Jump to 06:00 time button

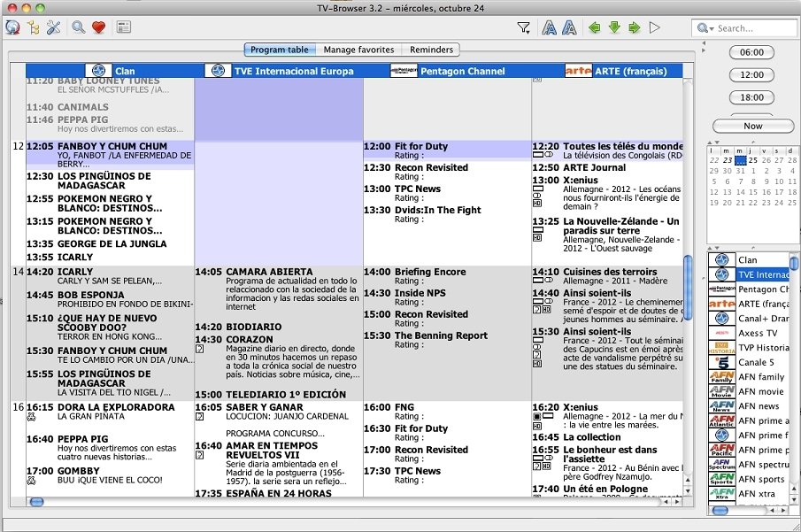click(752, 52)
